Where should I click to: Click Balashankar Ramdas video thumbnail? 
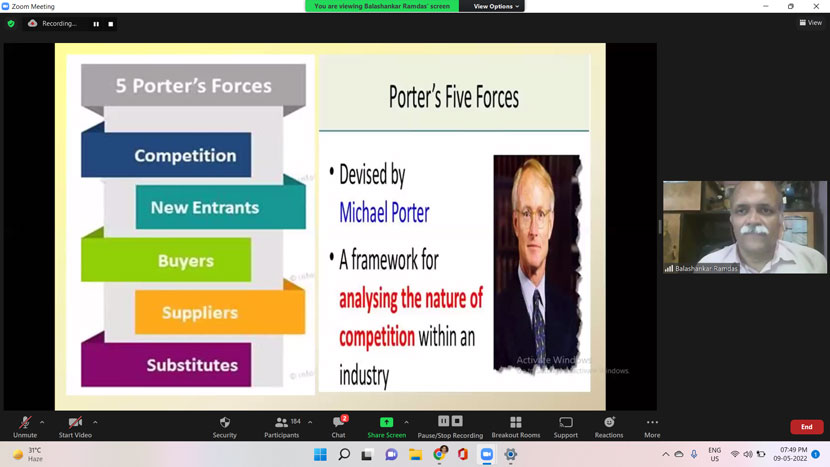pos(744,227)
